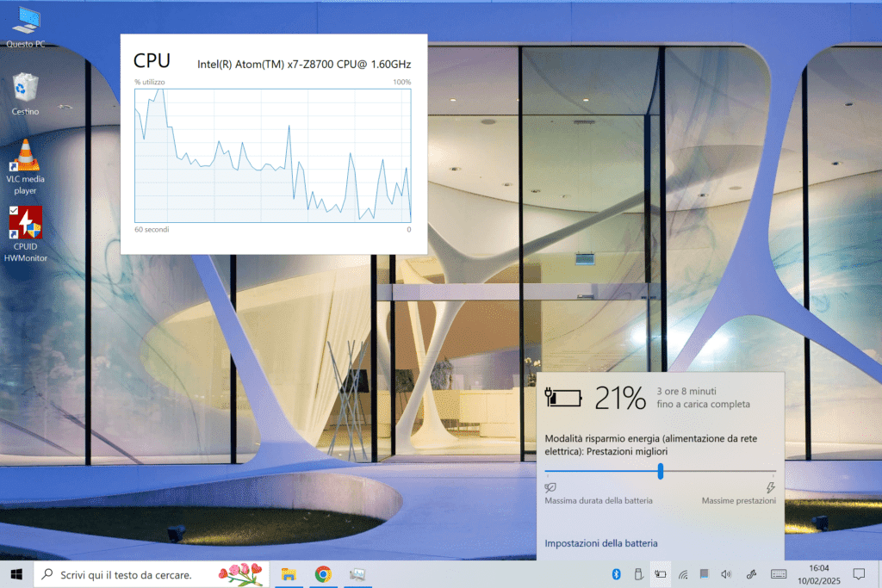Viewport: 882px width, 588px height.
Task: Toggle the battery tray icon flyout
Action: click(x=661, y=574)
